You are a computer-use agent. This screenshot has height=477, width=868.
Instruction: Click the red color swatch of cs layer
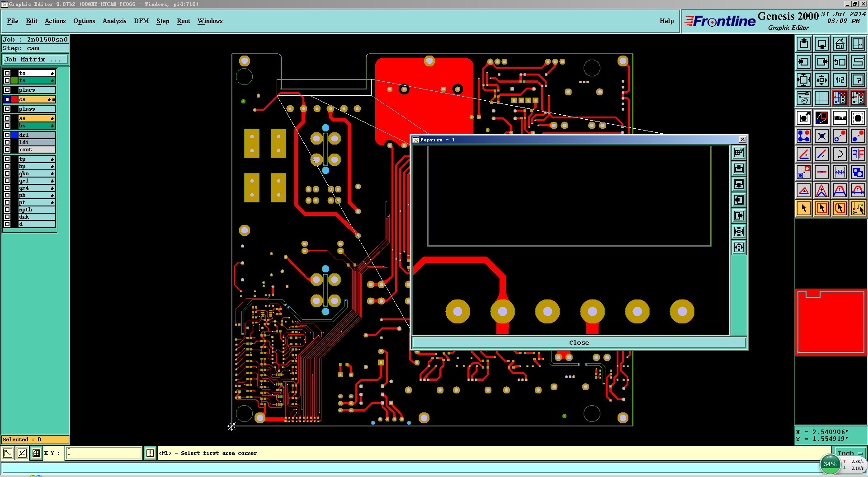pyautogui.click(x=14, y=99)
